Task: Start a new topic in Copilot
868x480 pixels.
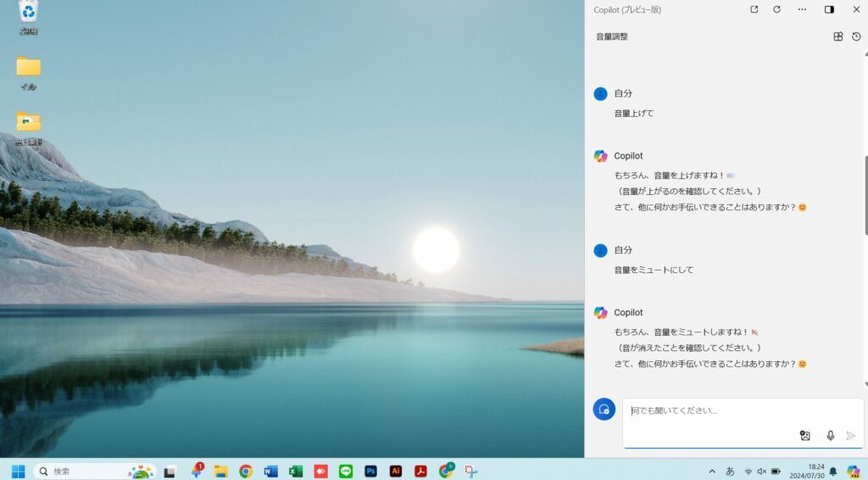Action: coord(604,409)
